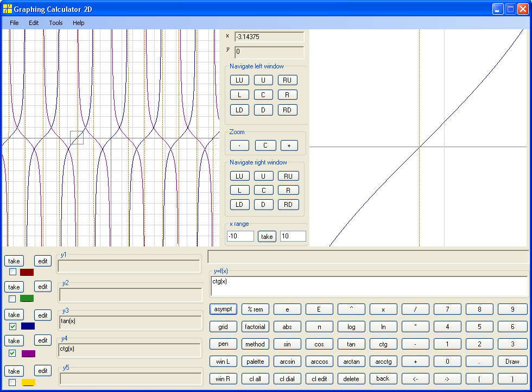Viewport: 532px width, 392px height.
Task: Move left window up with U
Action: pos(263,80)
